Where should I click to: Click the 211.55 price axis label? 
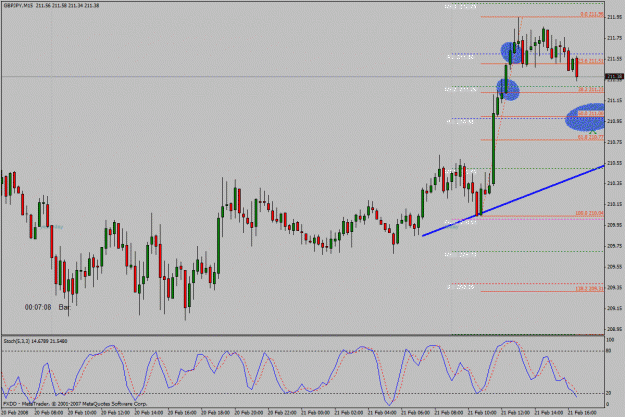pyautogui.click(x=615, y=59)
